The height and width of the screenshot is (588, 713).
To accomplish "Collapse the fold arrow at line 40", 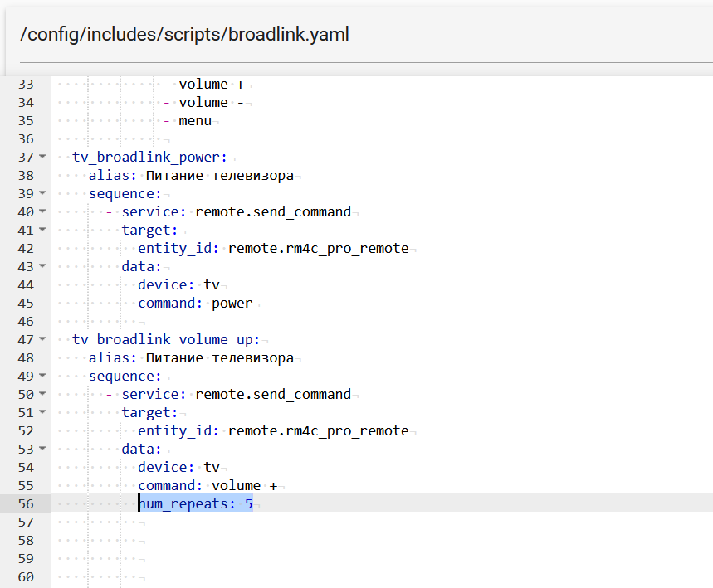I will point(42,211).
